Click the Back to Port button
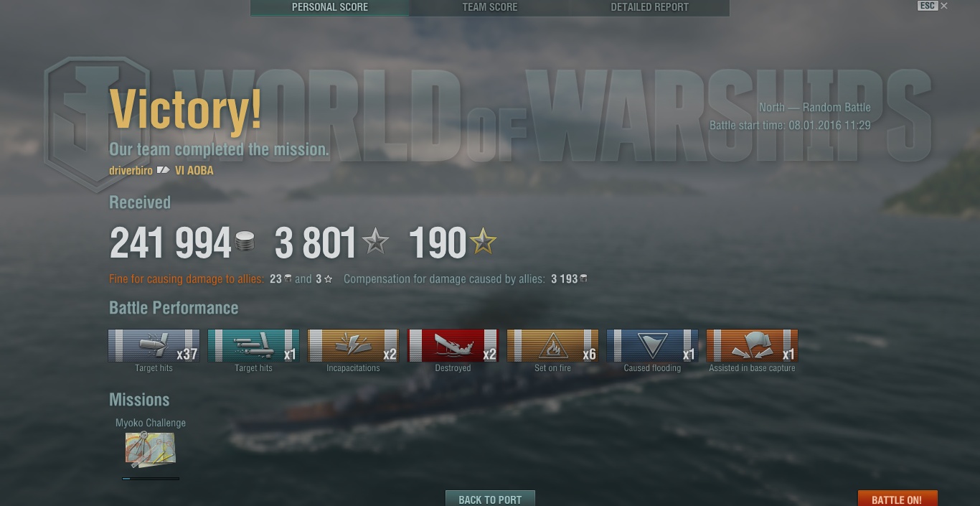The width and height of the screenshot is (980, 506). tap(490, 499)
